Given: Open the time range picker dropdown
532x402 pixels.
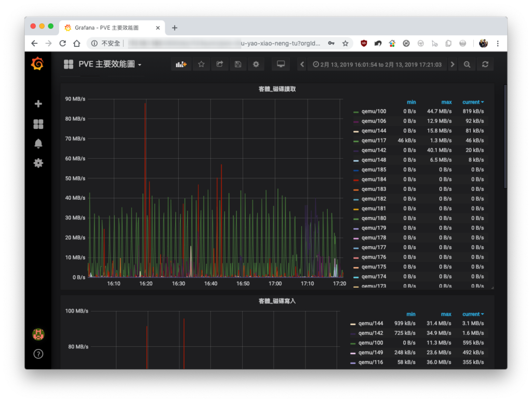Looking at the screenshot, I should [x=377, y=64].
